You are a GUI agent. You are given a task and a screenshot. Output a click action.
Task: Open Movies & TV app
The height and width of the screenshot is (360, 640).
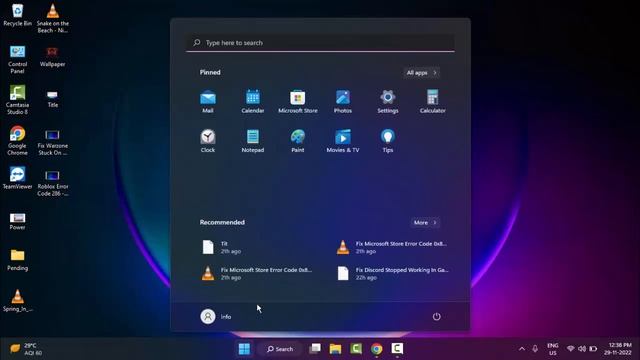(x=343, y=141)
